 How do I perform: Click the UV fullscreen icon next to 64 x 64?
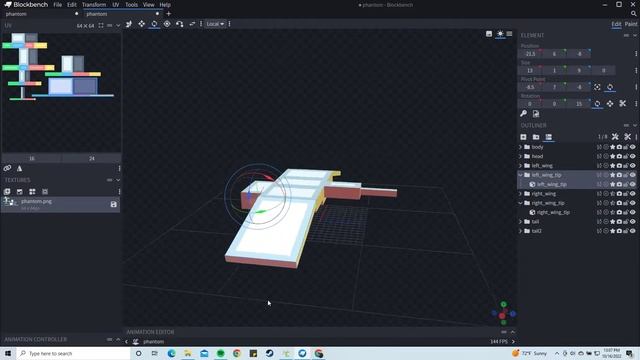(101, 25)
